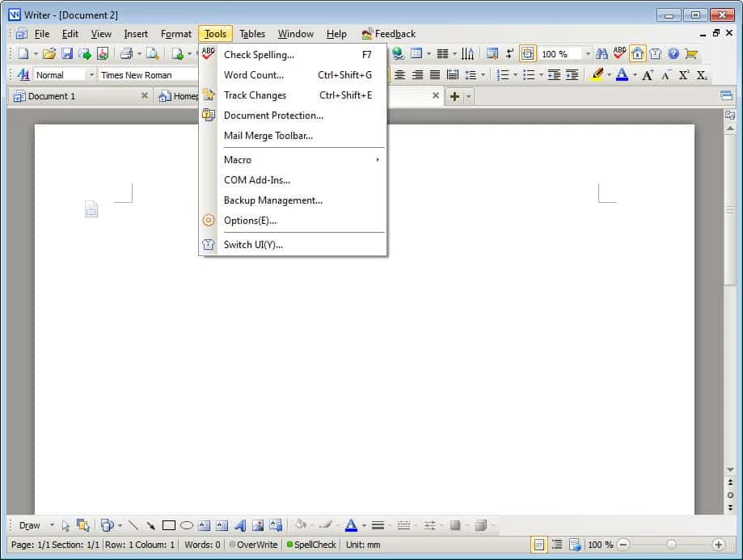
Task: Select the ellipse shape drawing tool
Action: click(186, 525)
